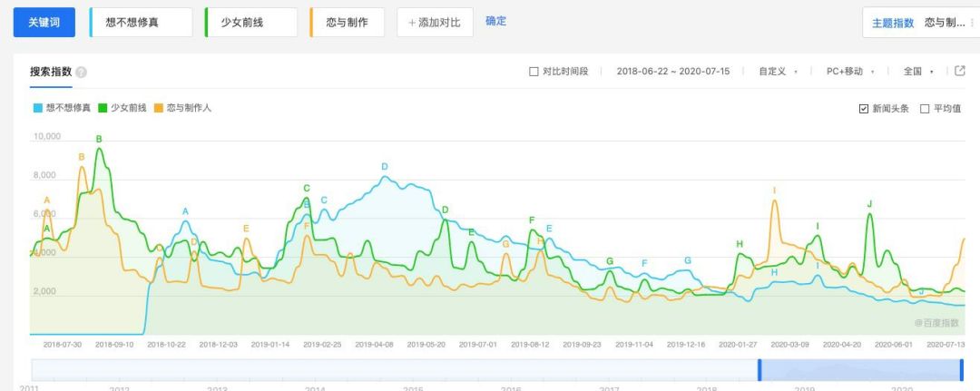This screenshot has width=980, height=391.
Task: Click the right handle of the timeline range slider
Action: [x=961, y=370]
